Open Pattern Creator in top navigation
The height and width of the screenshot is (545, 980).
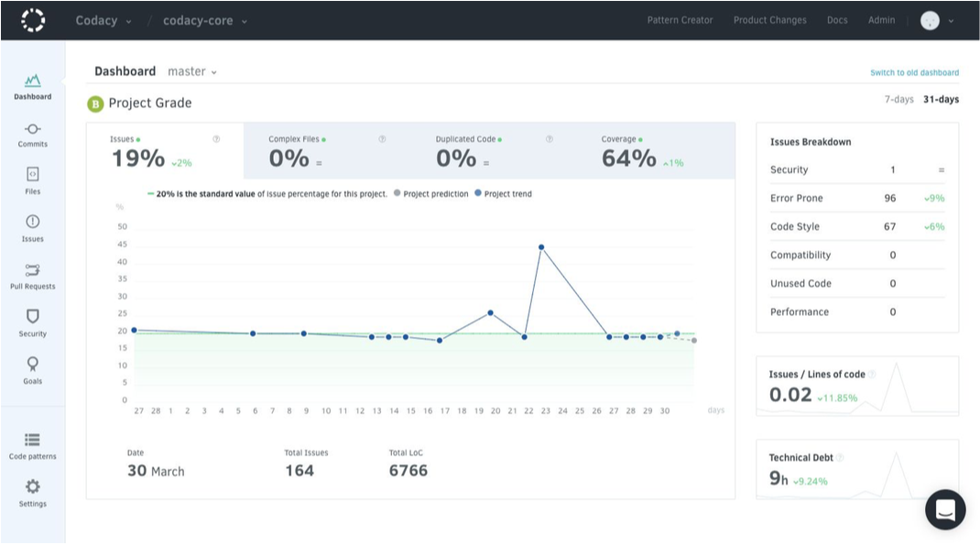coord(680,20)
